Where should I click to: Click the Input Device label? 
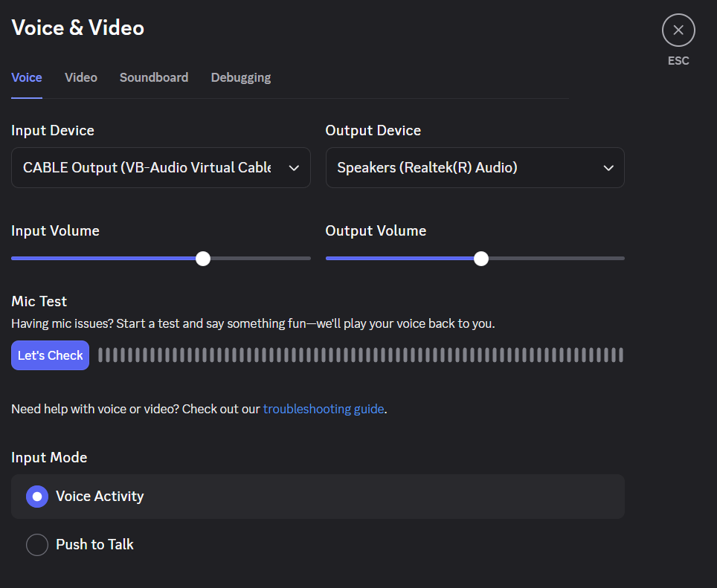pos(53,131)
